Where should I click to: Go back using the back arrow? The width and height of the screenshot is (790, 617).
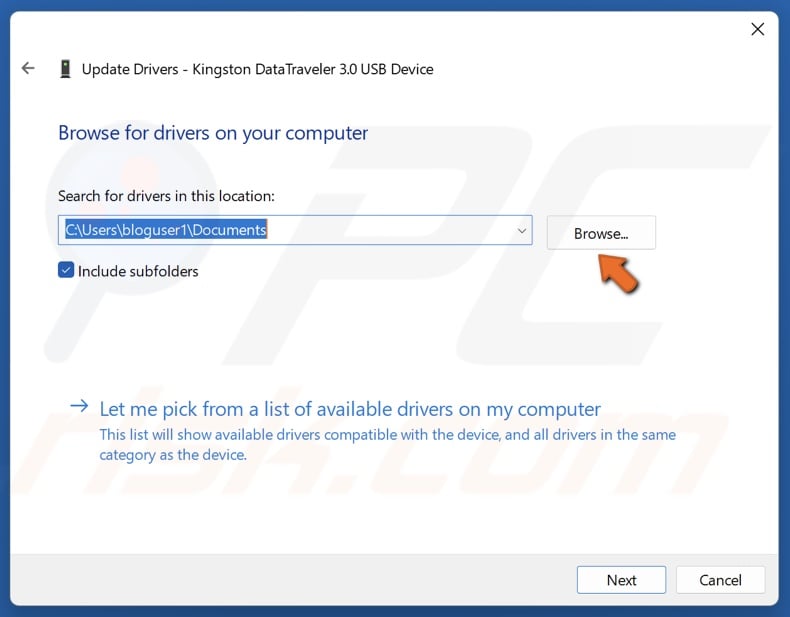pos(28,68)
